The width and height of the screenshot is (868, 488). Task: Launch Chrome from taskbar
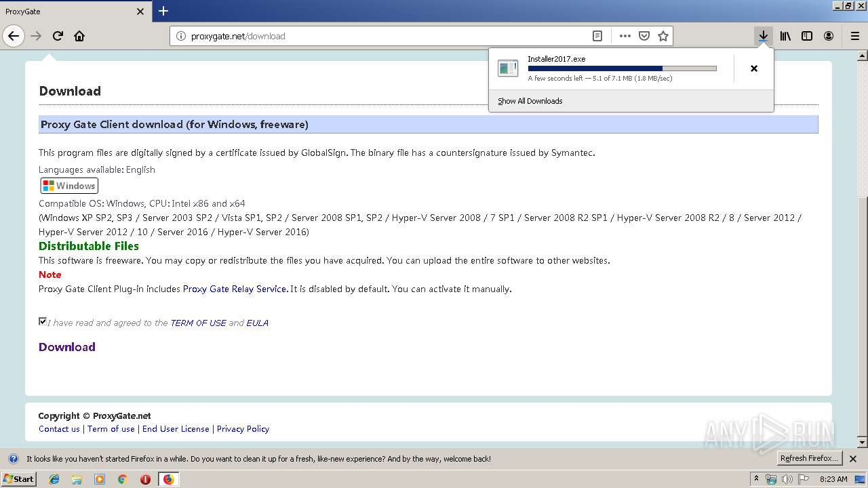(x=122, y=479)
